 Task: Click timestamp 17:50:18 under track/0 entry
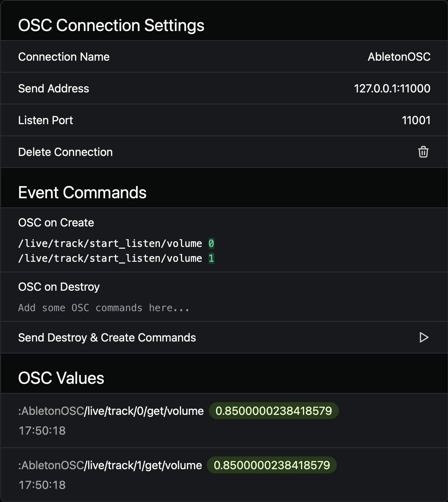[42, 431]
